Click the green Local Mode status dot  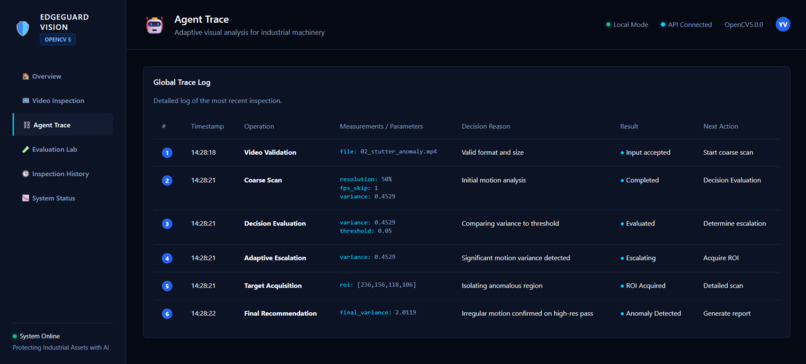pos(608,25)
